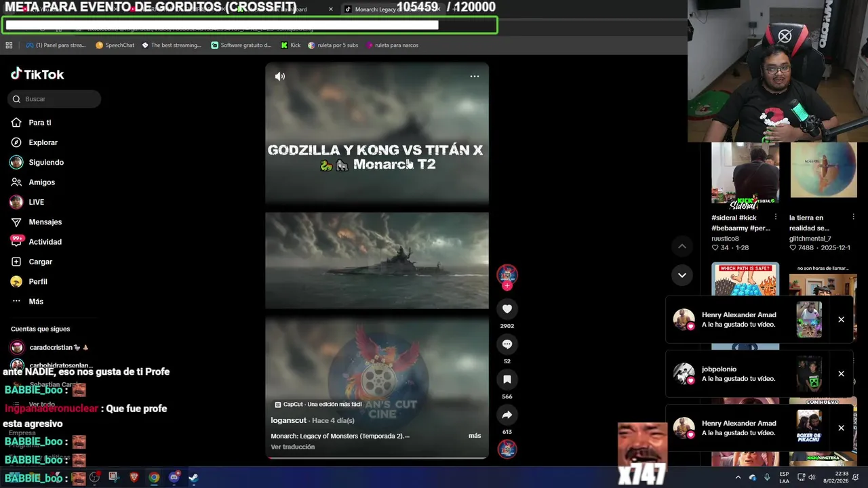
Task: Click the CapCut 'Una edición más fácil' tag
Action: click(318, 405)
